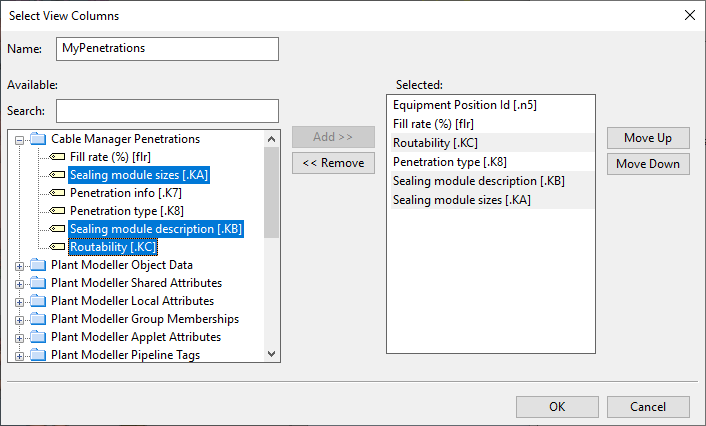Screen dimensions: 706x426
Task: Click the tag icon beside Penetration type [.K8]
Action: [x=57, y=211]
